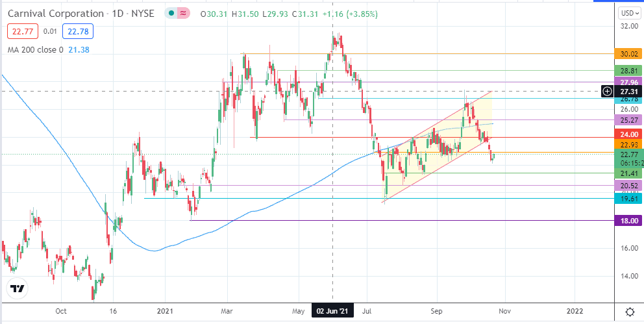Click the current price 22.77 countdown label
644x324 pixels.
[x=628, y=158]
